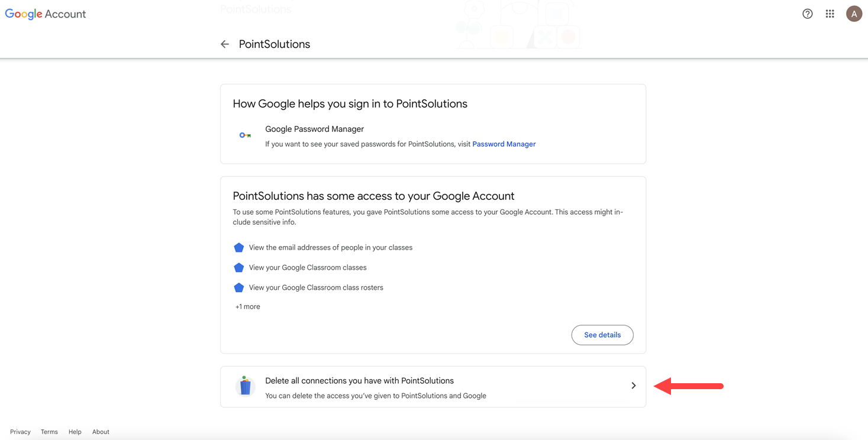Expand the delete all connections row chevron

(x=633, y=385)
